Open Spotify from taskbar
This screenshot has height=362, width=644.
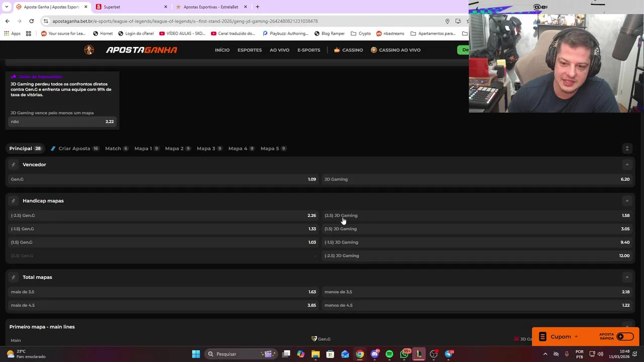tap(389, 354)
